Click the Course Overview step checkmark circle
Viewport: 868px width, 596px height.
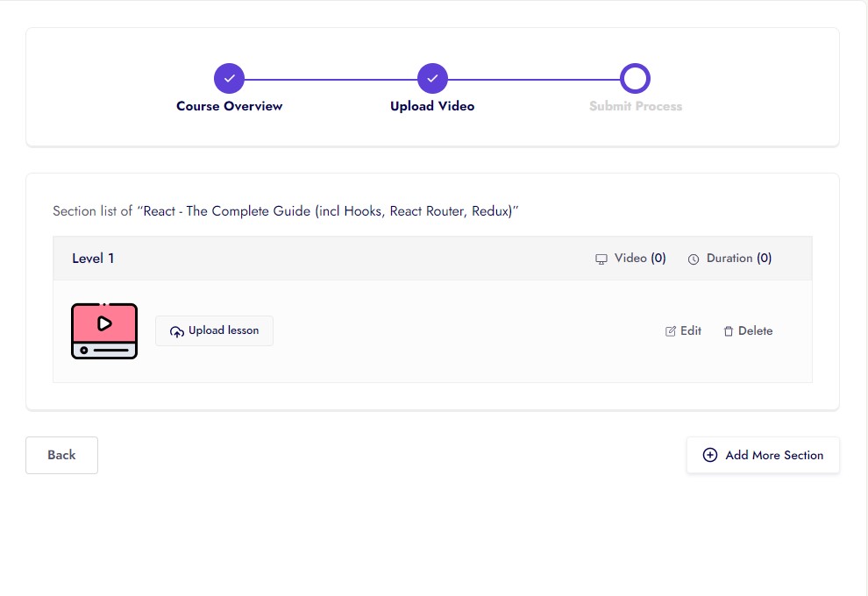point(229,78)
